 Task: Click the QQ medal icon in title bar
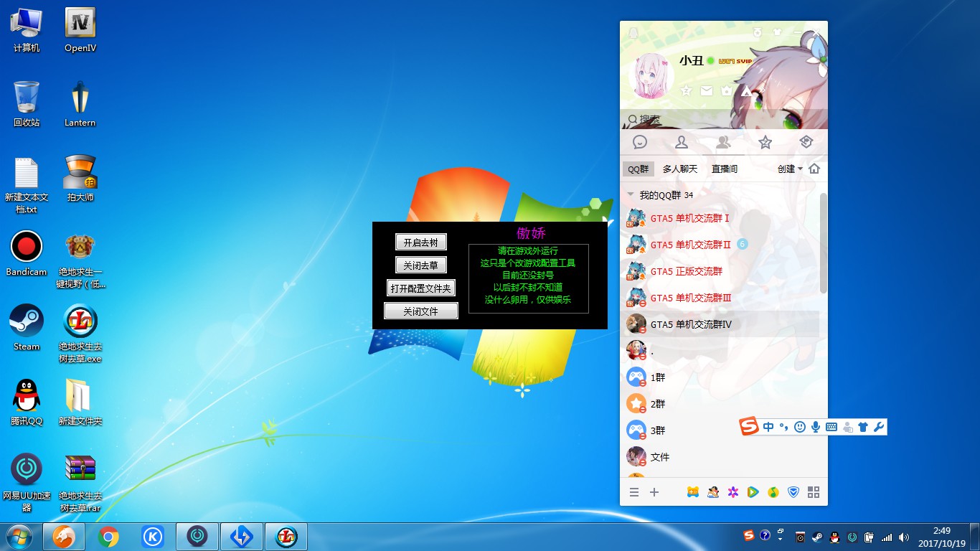[758, 32]
